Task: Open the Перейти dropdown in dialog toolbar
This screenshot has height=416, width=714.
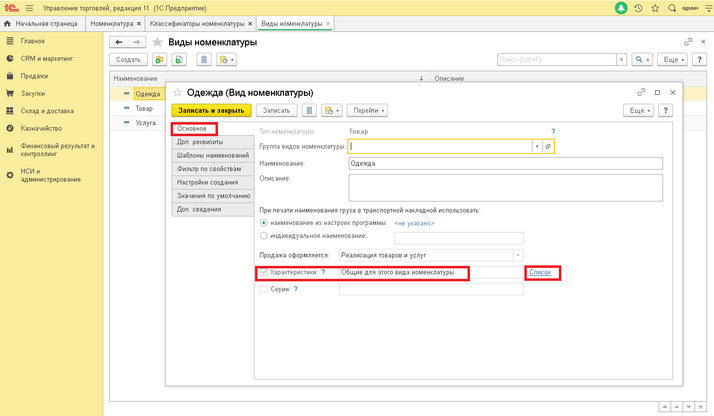Action: click(x=369, y=110)
